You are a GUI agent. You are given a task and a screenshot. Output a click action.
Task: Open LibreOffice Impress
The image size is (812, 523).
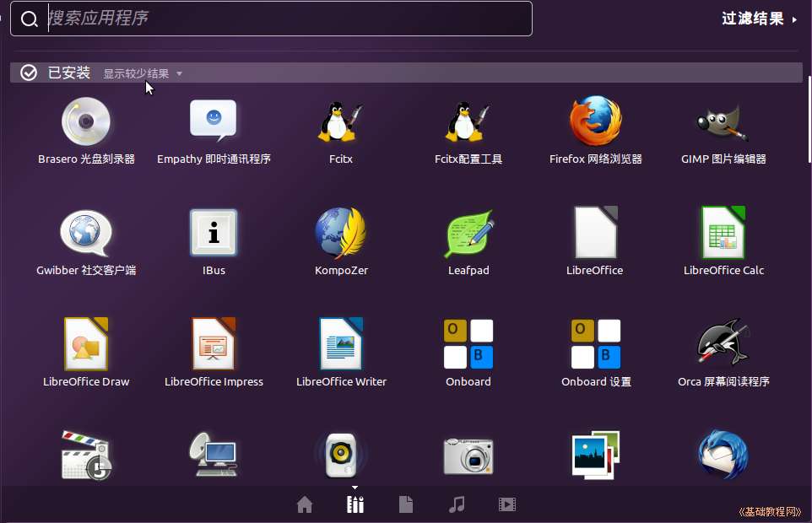pyautogui.click(x=214, y=344)
